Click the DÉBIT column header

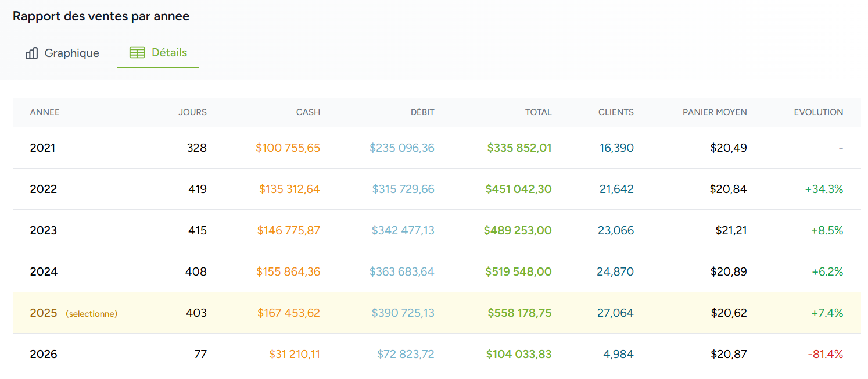pyautogui.click(x=422, y=112)
